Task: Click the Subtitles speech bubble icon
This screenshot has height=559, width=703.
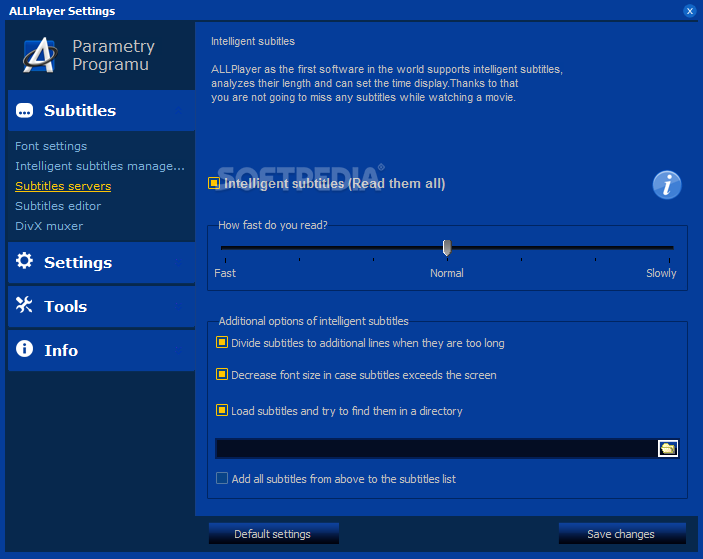Action: coord(25,110)
